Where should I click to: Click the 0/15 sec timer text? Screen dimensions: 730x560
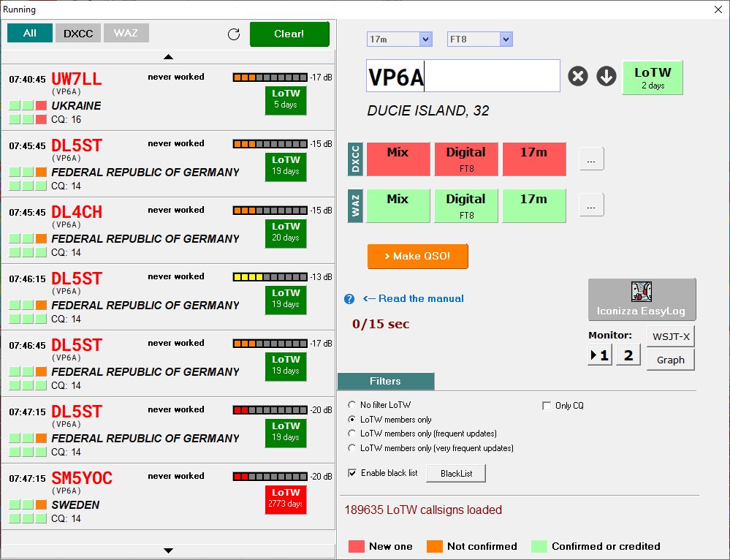pyautogui.click(x=381, y=324)
